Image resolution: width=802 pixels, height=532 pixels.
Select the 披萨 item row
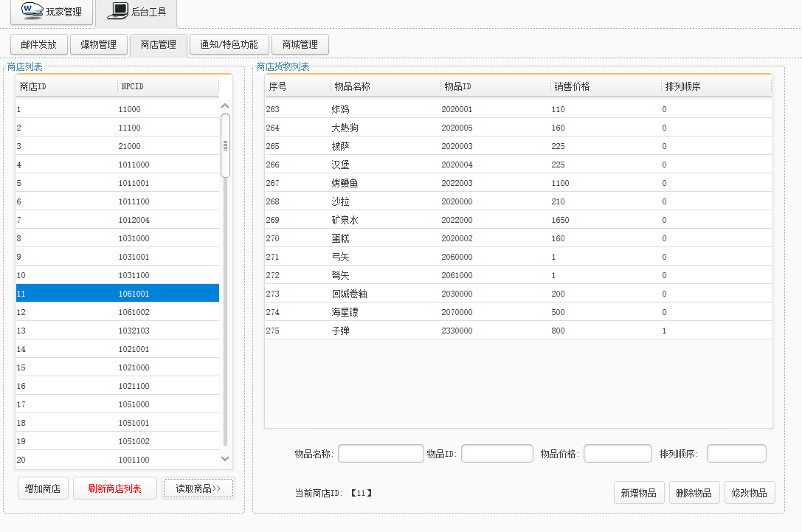click(x=518, y=146)
